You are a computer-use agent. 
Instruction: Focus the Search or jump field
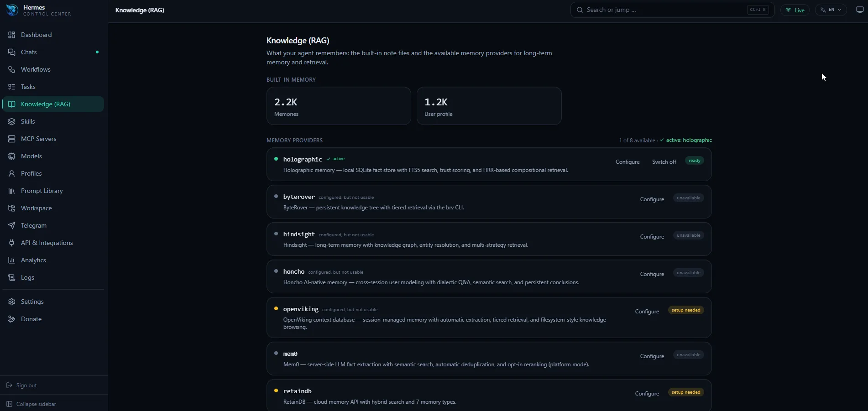point(672,10)
